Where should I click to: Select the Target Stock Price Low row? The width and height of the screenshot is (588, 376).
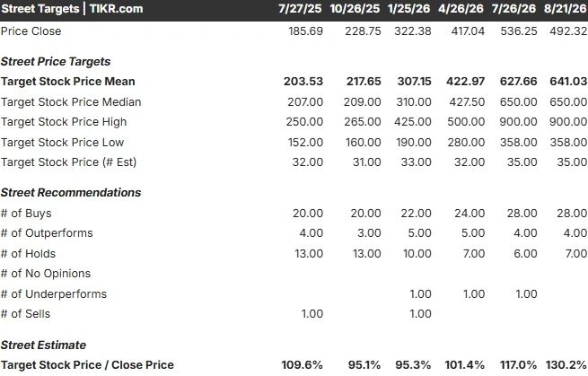click(x=294, y=143)
